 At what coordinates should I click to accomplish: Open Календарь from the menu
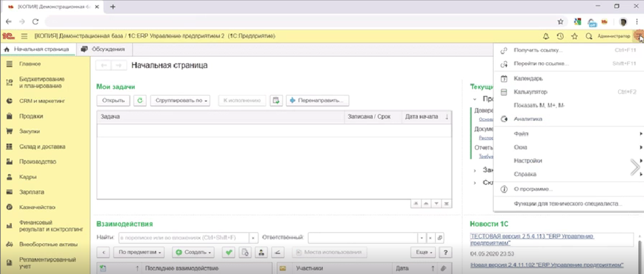[x=569, y=78]
